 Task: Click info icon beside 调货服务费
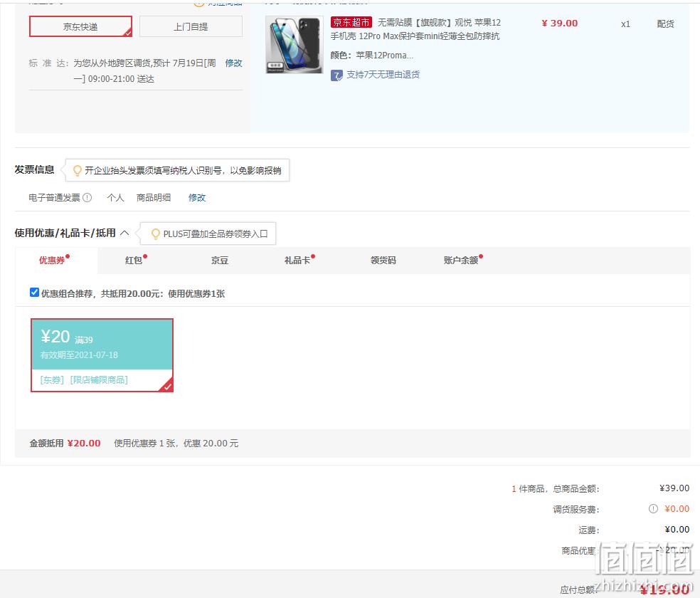point(653,509)
